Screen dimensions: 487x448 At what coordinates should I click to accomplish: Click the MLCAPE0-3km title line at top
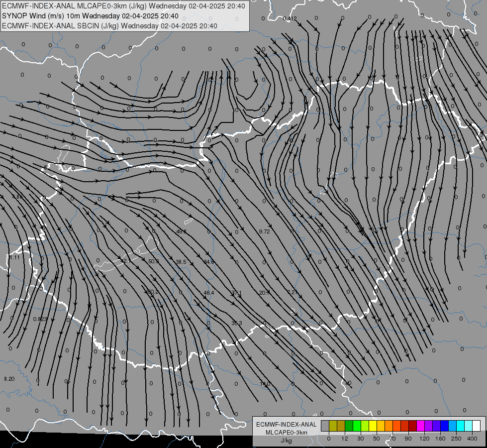coord(123,6)
